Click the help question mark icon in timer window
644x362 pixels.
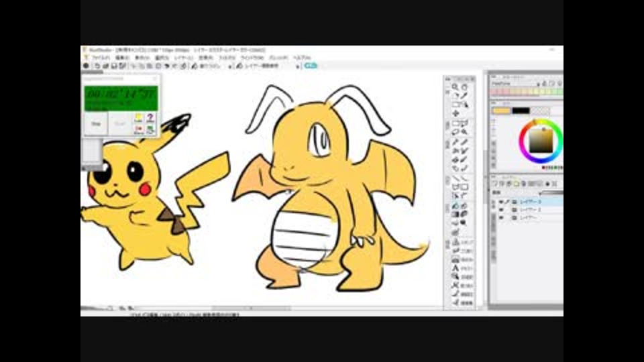point(150,118)
